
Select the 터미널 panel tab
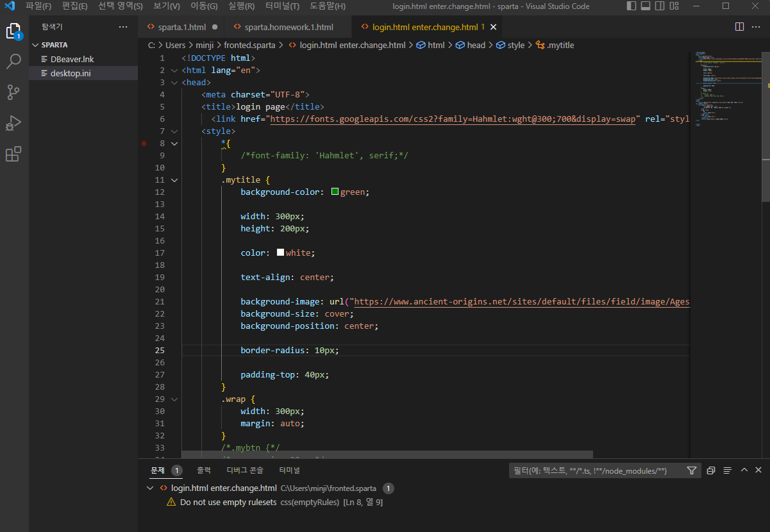pyautogui.click(x=290, y=470)
